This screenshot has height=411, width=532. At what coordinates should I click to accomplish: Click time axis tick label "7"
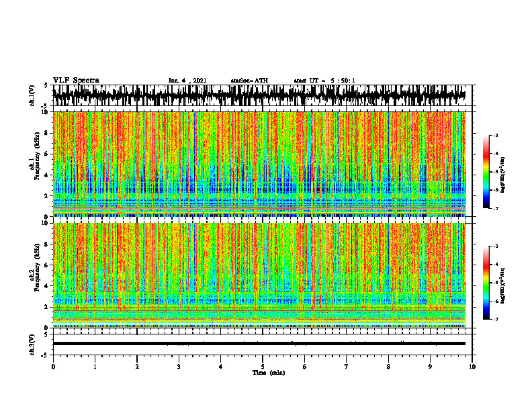click(347, 367)
